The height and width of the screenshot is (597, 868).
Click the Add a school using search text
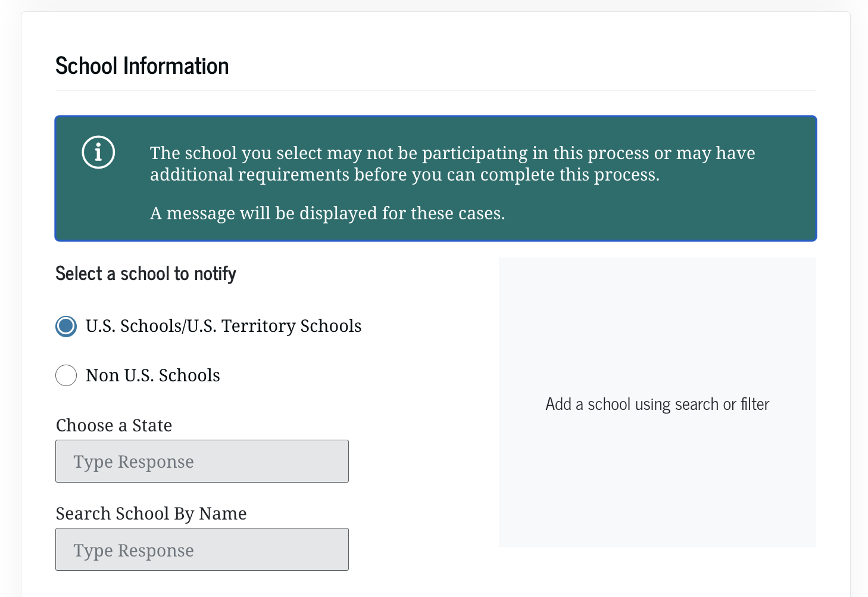click(x=657, y=405)
